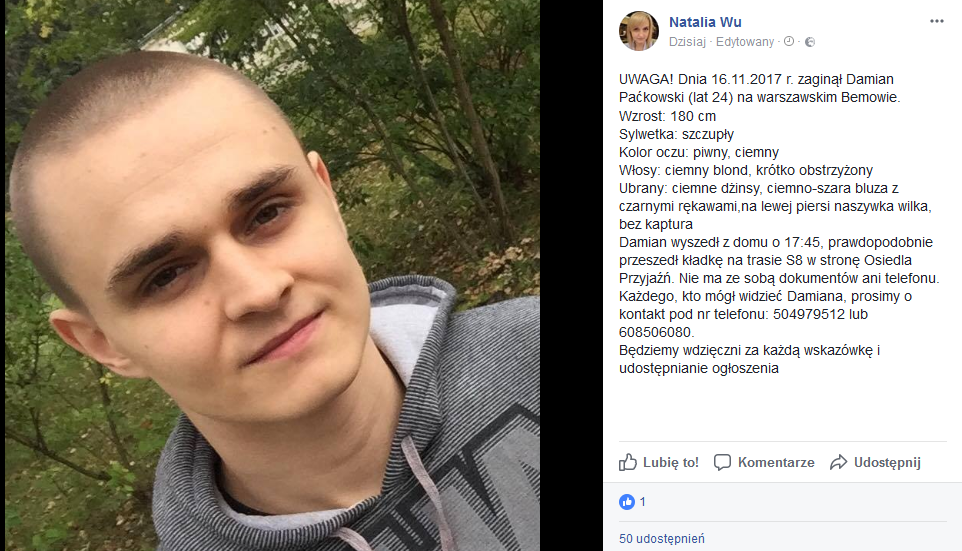Image resolution: width=962 pixels, height=551 pixels.
Task: Click the Natalia Wu name link
Action: (x=705, y=22)
